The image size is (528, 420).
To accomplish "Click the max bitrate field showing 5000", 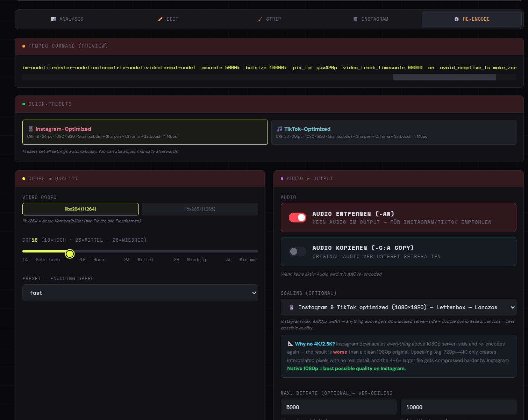I will click(x=338, y=407).
